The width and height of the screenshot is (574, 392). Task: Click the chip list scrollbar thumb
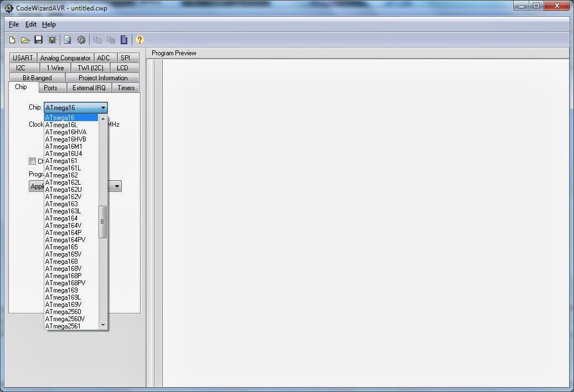(x=103, y=222)
